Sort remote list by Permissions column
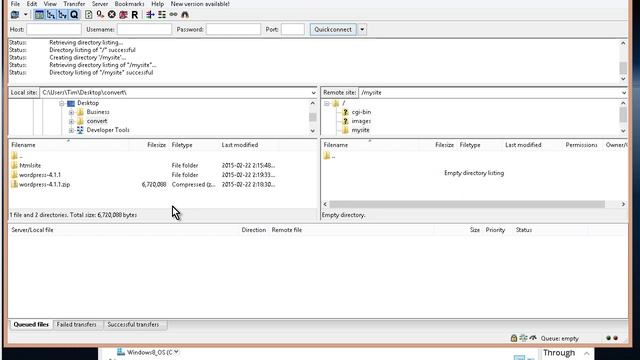The height and width of the screenshot is (360, 640). coord(581,145)
